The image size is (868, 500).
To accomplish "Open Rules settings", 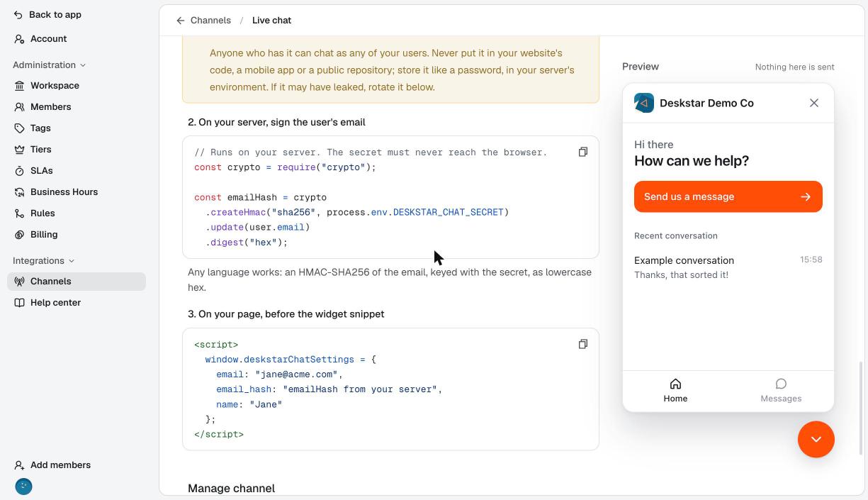I will point(77,213).
